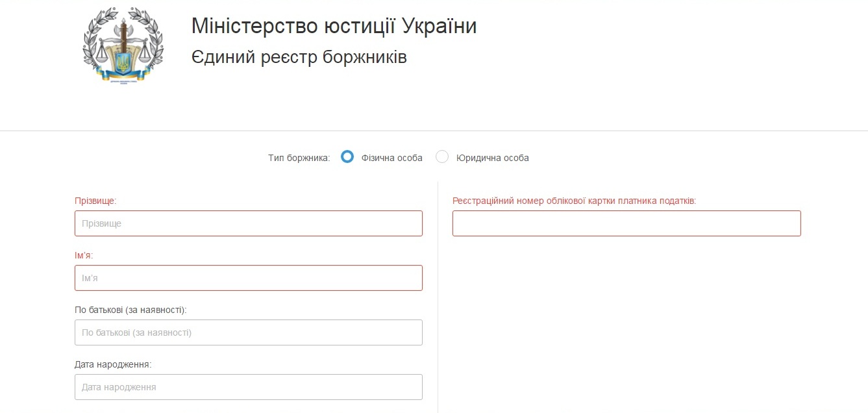868x413 pixels.
Task: Open the "Дата народження" date field
Action: (x=249, y=386)
